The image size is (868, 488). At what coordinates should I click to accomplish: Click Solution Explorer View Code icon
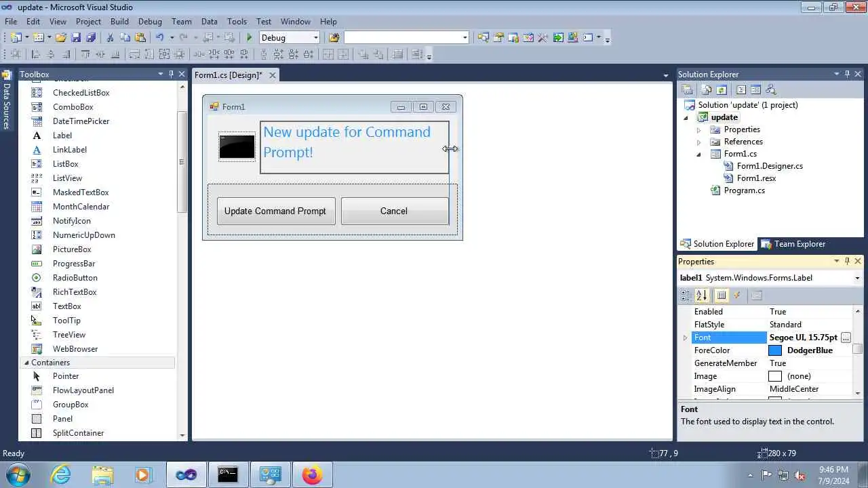click(x=741, y=89)
